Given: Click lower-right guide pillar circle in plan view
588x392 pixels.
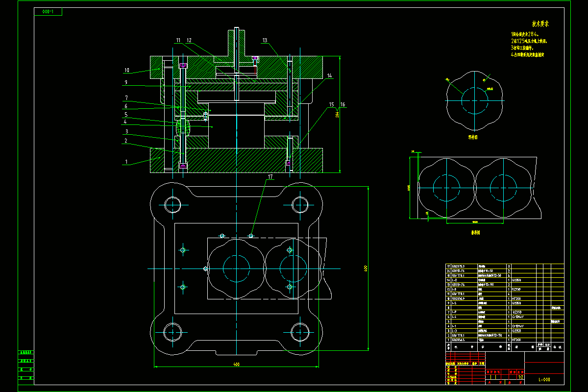Looking at the screenshot, I should [x=299, y=332].
